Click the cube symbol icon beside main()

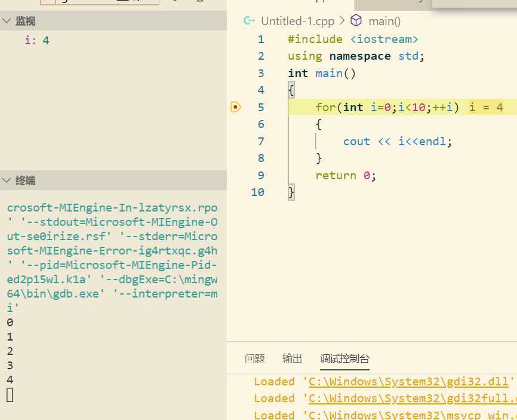356,21
